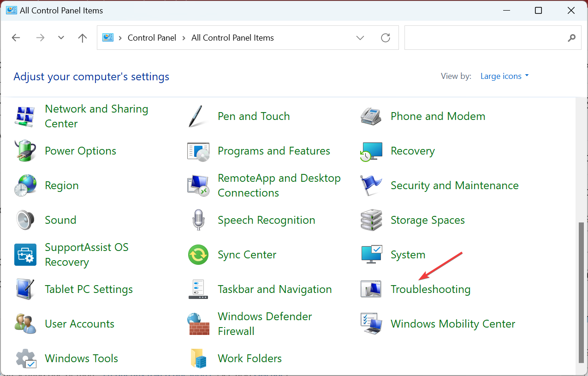The image size is (588, 376).
Task: Click the vertical scrollbar thumb
Action: pos(582,292)
